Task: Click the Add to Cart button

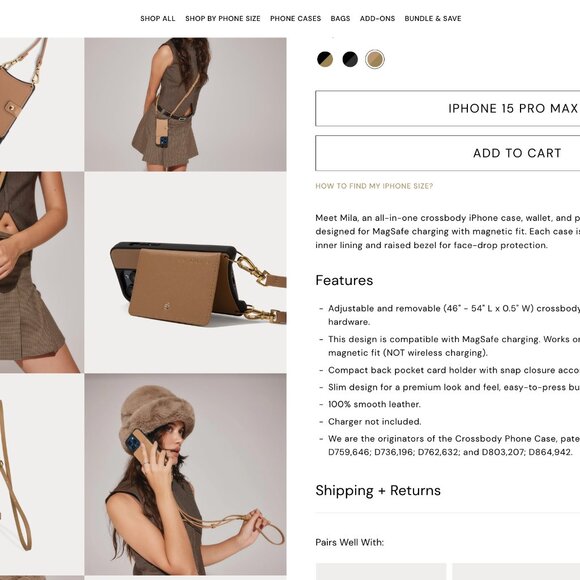Action: [448, 153]
